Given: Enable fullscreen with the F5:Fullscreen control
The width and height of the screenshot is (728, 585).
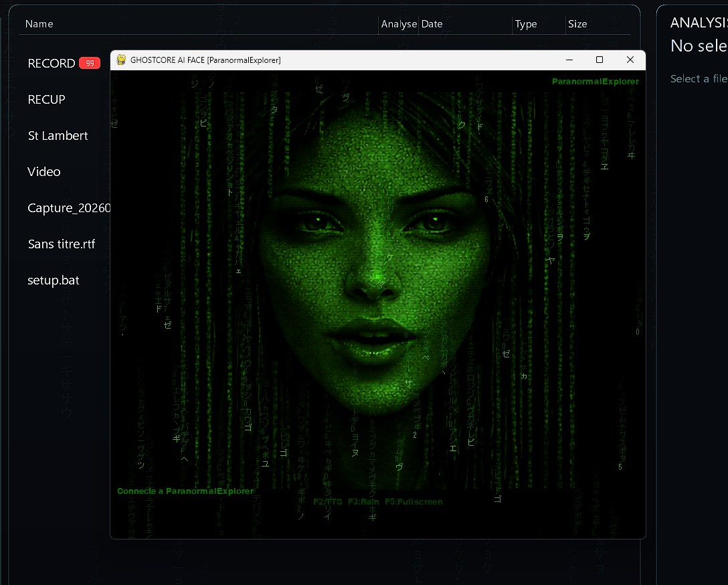Looking at the screenshot, I should tap(413, 501).
